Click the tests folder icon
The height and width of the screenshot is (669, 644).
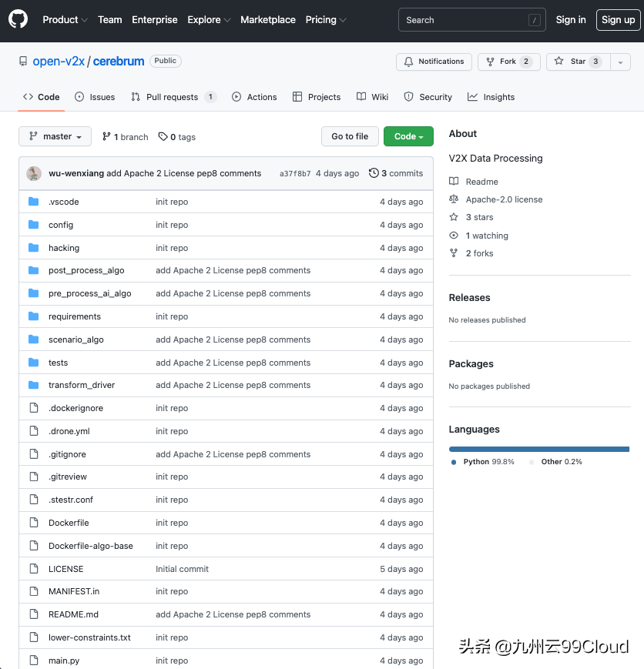pyautogui.click(x=33, y=363)
